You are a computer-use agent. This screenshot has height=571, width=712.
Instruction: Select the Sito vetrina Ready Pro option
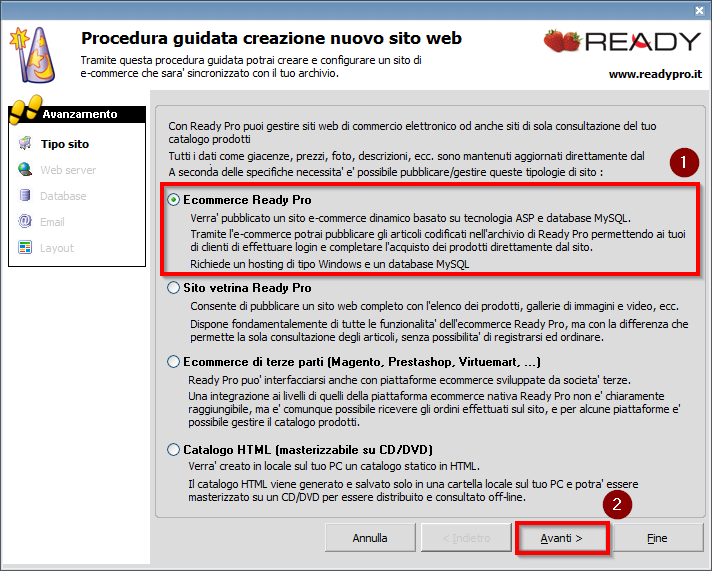(173, 288)
